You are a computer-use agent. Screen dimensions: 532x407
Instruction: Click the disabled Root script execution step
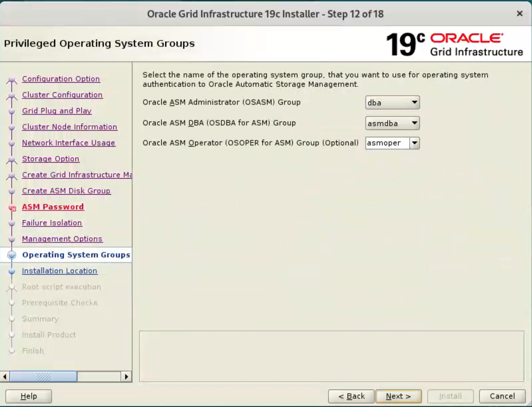[62, 287]
